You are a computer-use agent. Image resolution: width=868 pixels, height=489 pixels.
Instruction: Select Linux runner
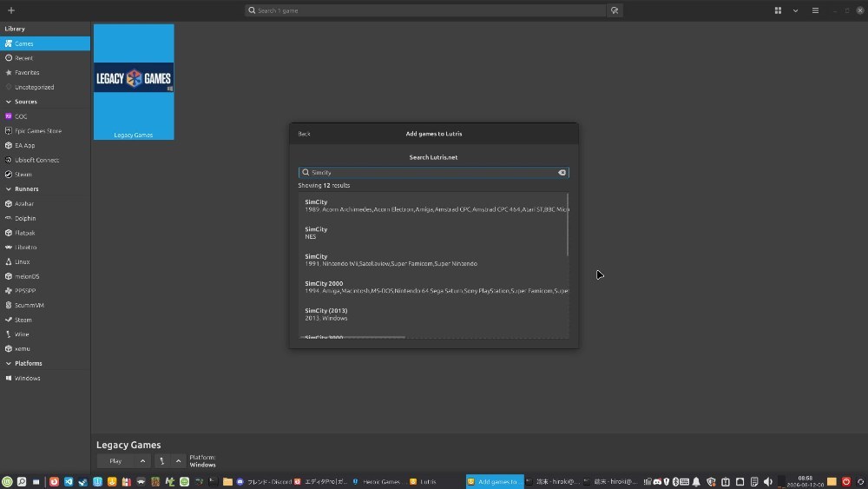[x=45, y=261]
